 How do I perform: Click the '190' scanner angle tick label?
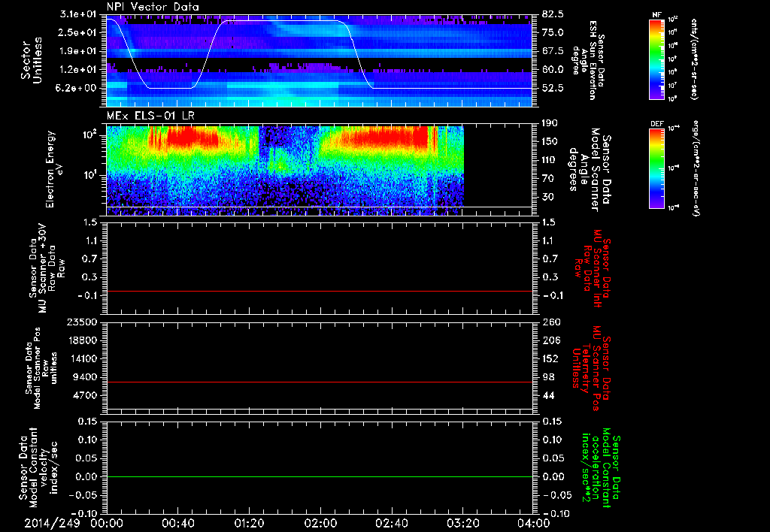click(x=550, y=123)
